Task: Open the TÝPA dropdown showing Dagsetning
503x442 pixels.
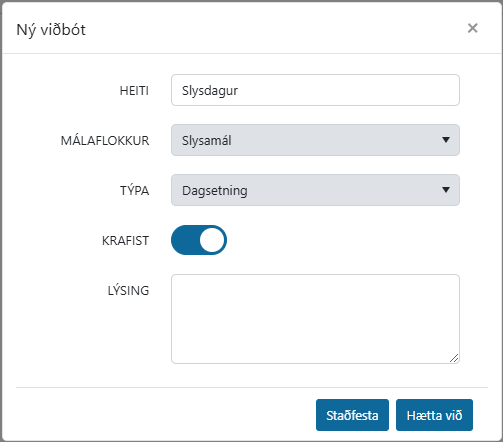Action: point(315,190)
